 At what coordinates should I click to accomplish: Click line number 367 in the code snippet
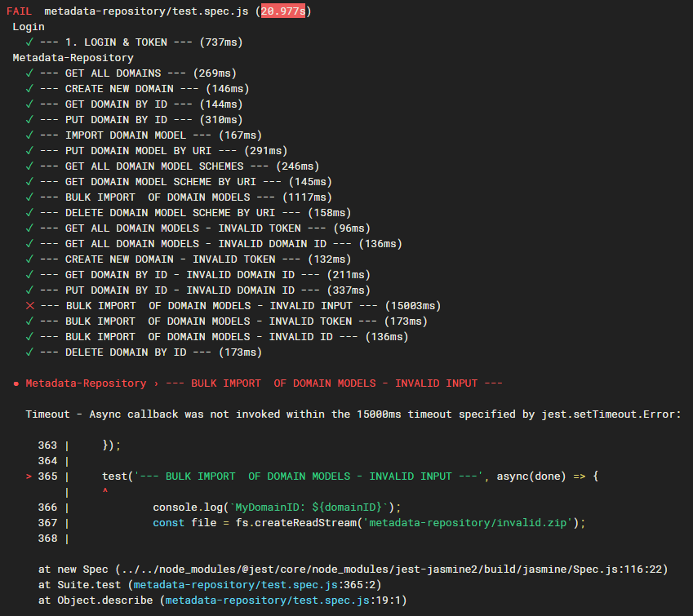[46, 522]
